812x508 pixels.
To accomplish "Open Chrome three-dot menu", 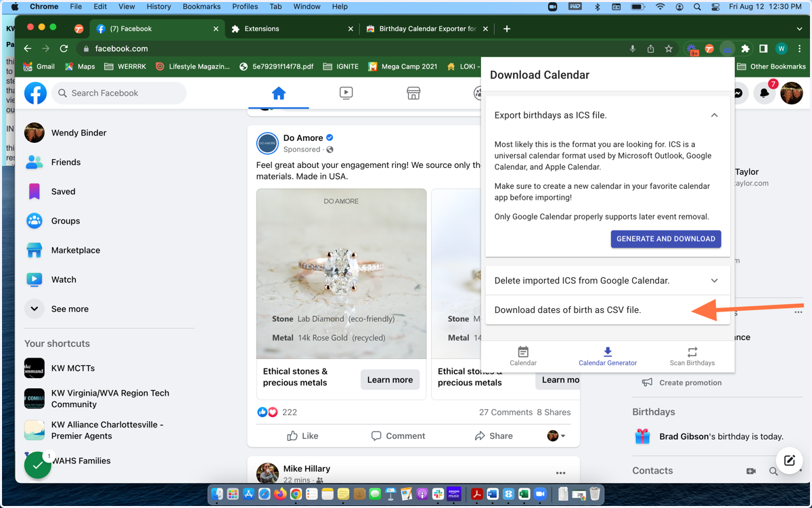I will click(x=800, y=49).
